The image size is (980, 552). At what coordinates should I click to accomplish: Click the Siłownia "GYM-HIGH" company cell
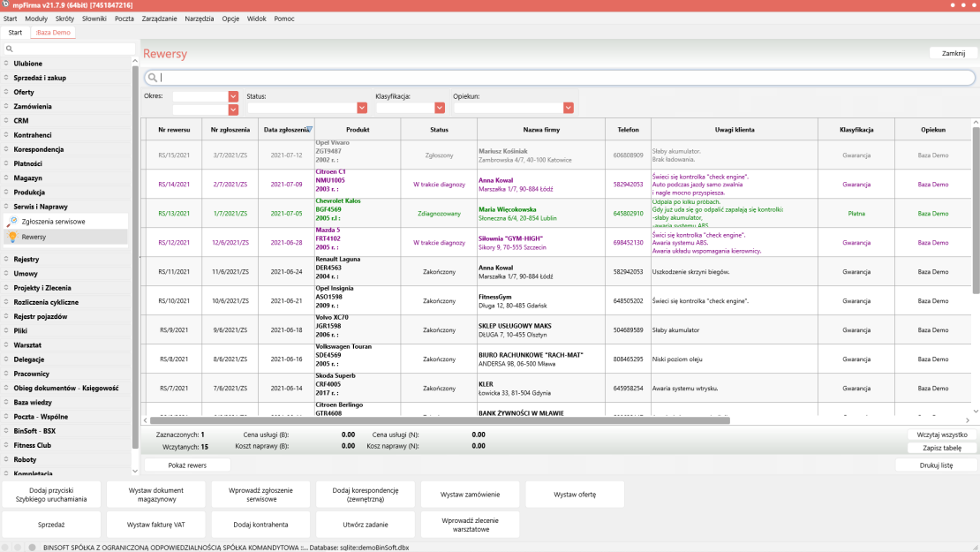(541, 243)
